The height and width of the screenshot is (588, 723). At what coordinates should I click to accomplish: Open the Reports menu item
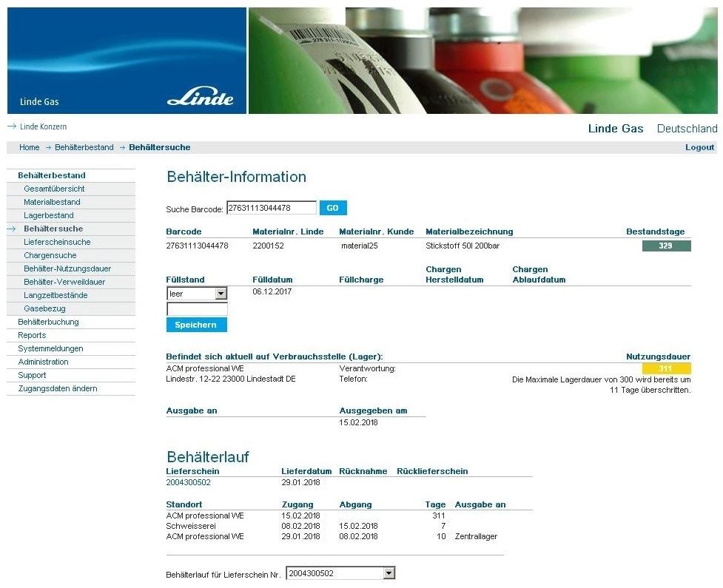[32, 335]
